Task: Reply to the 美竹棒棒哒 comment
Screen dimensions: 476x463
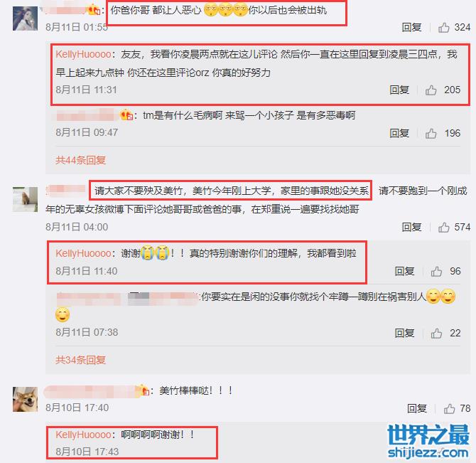Action: coord(417,409)
